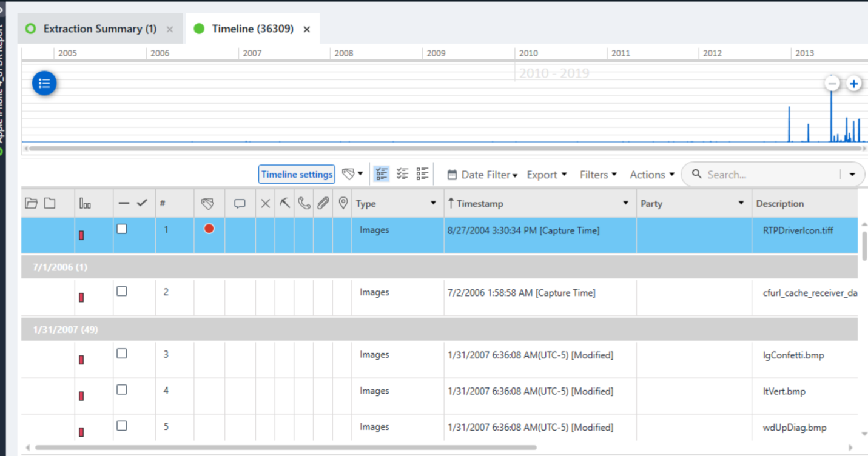This screenshot has height=456, width=868.
Task: Click the 2007 year marker on timeline
Action: pyautogui.click(x=252, y=53)
